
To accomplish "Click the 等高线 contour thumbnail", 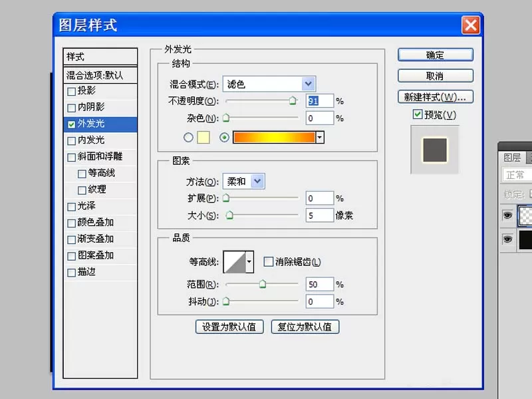I will 235,261.
